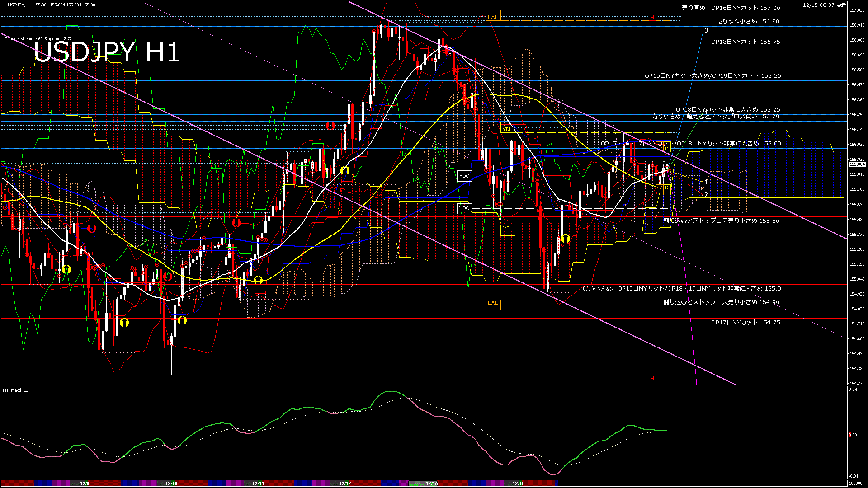This screenshot has height=488, width=868.
Task: Click the yellow omega icon near 155.37 on 12/16
Action: (x=566, y=238)
